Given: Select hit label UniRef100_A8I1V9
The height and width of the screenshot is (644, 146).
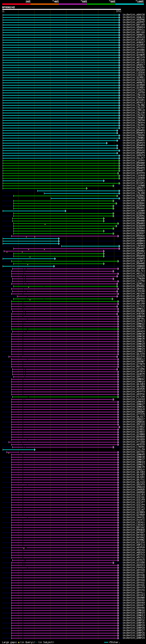Looking at the screenshot, I should 134,58.
